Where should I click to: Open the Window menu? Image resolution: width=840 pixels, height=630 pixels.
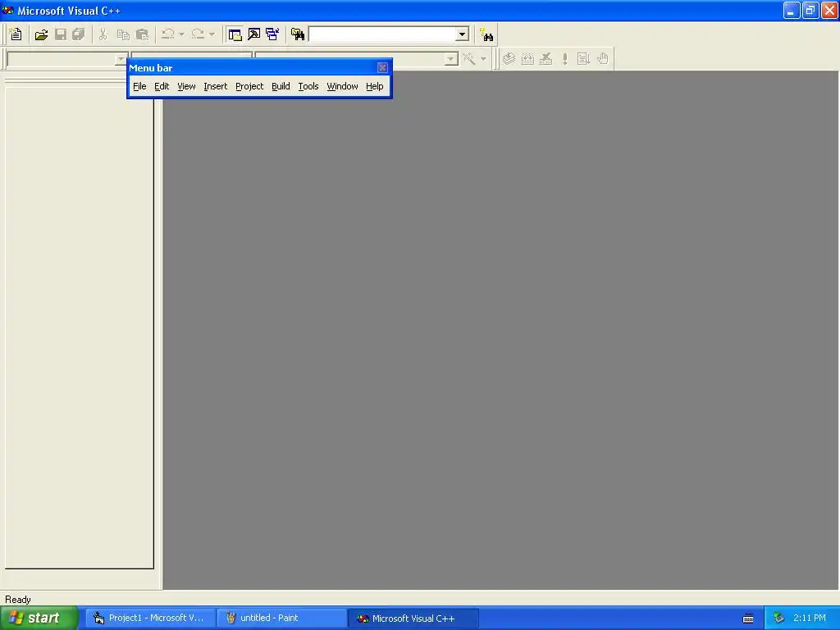coord(342,86)
